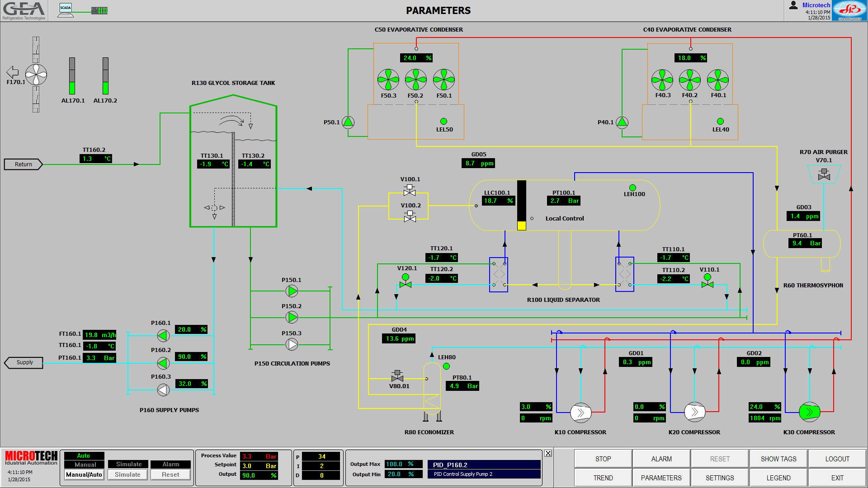The image size is (868, 488).
Task: Click SCADA network computer icon
Action: 66,10
